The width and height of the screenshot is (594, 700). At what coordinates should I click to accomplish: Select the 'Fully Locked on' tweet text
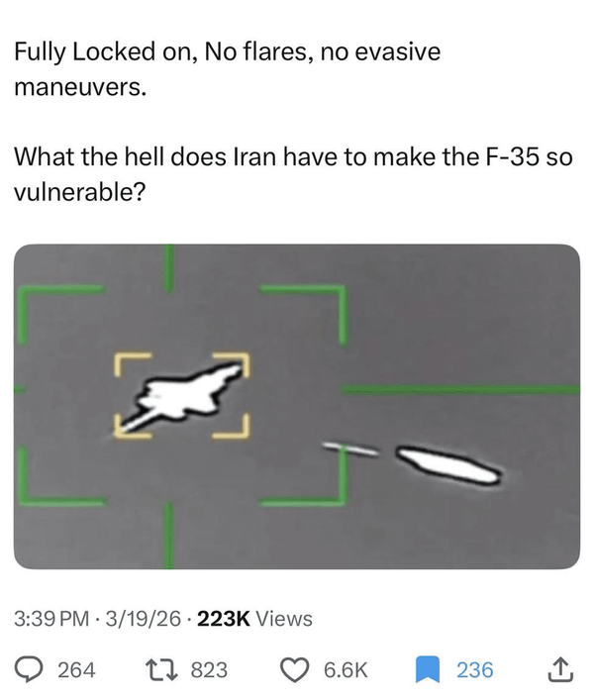tap(227, 68)
